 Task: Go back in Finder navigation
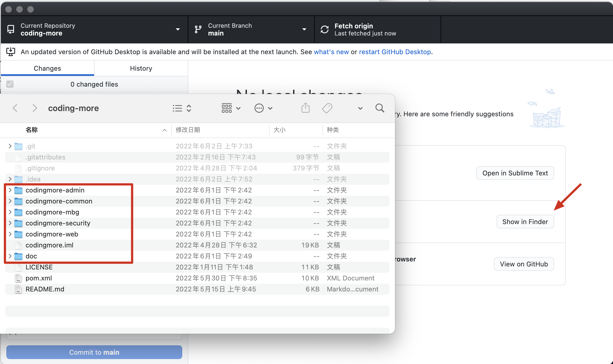click(15, 108)
